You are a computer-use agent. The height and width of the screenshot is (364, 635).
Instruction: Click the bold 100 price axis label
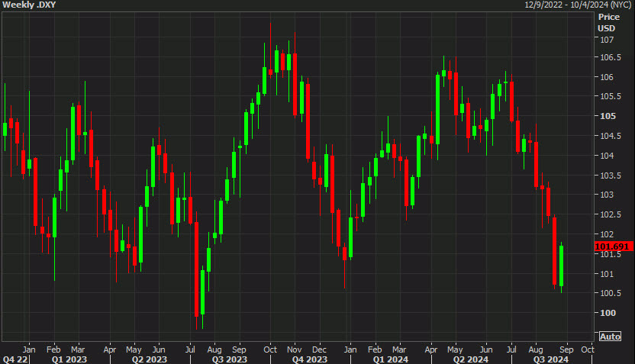tap(608, 313)
